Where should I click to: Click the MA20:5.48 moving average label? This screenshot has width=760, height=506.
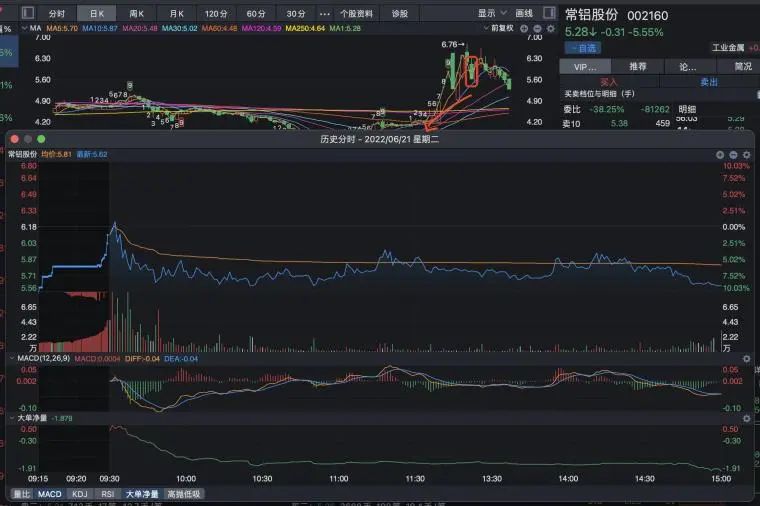140,28
